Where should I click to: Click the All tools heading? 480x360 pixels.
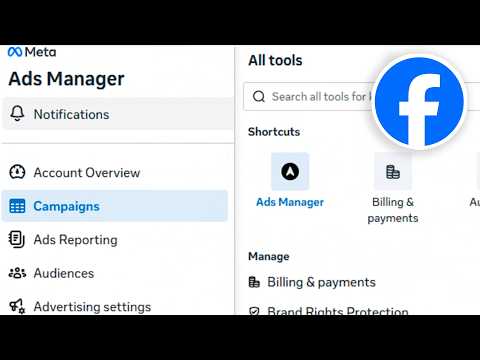tap(275, 60)
